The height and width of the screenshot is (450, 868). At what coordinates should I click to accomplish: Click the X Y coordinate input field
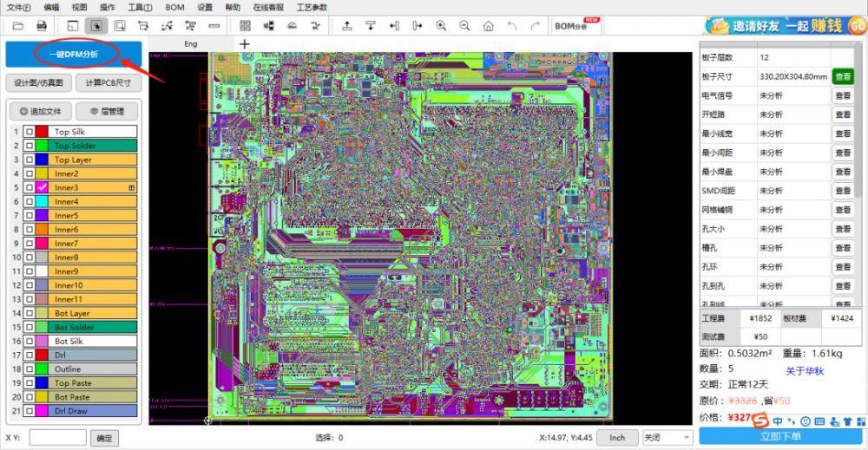pyautogui.click(x=57, y=438)
